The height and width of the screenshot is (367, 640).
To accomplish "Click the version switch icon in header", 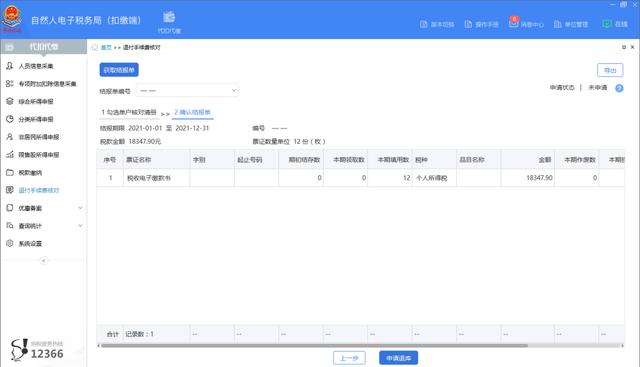I will (x=424, y=24).
